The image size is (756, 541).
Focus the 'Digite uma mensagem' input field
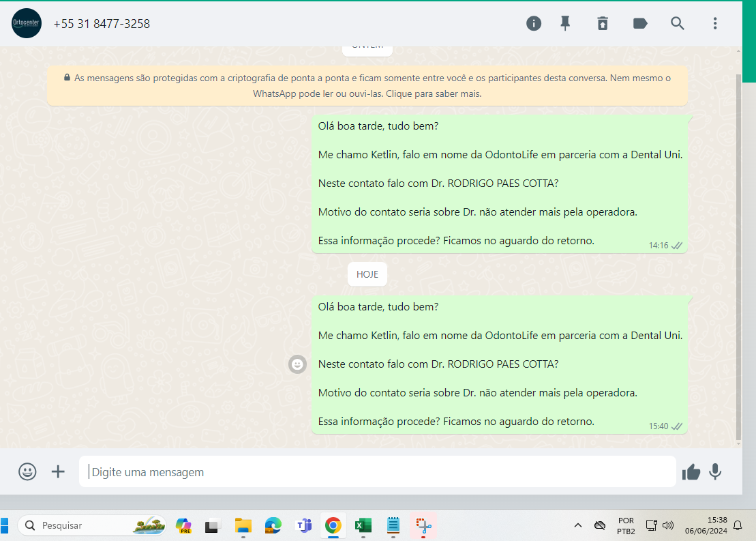378,471
